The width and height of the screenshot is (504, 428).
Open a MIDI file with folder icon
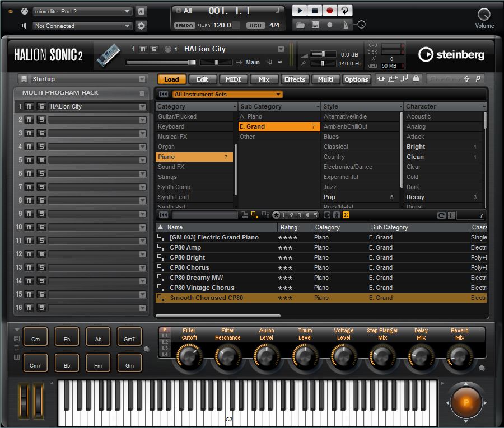(x=300, y=25)
